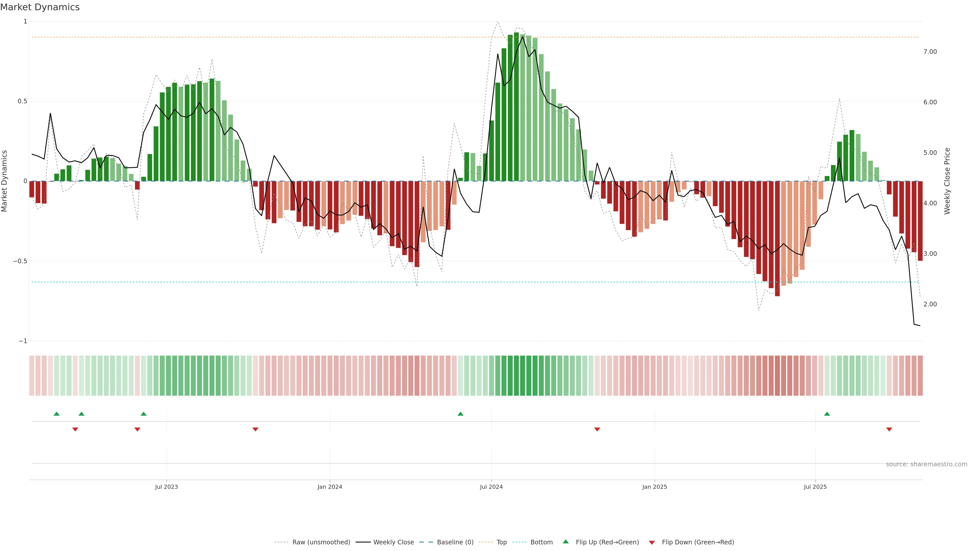Click the −0.5 tick on left axis
The width and height of the screenshot is (980, 551).
[20, 261]
